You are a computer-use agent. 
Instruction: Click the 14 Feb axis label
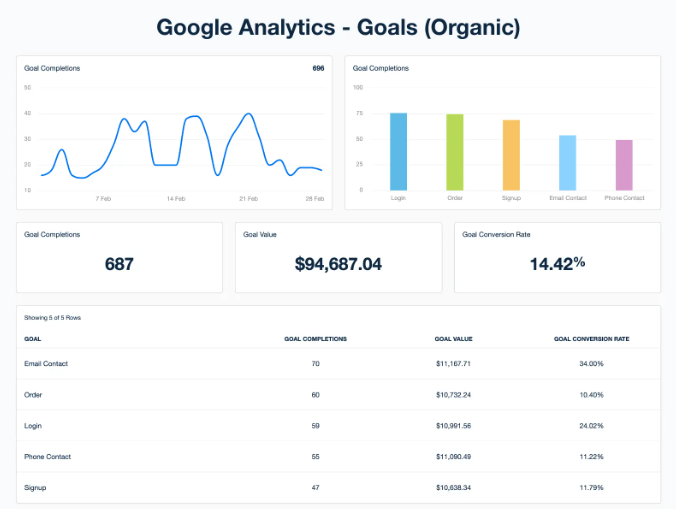[176, 199]
